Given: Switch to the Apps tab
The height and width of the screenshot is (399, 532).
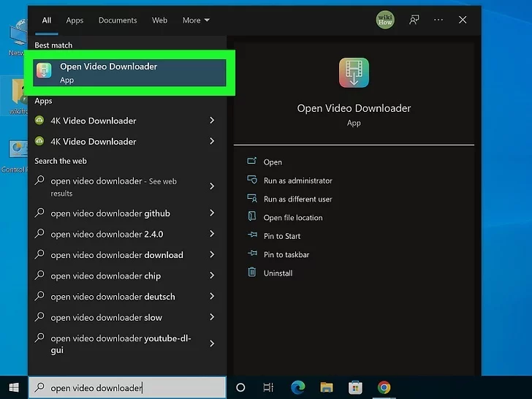Looking at the screenshot, I should point(75,20).
